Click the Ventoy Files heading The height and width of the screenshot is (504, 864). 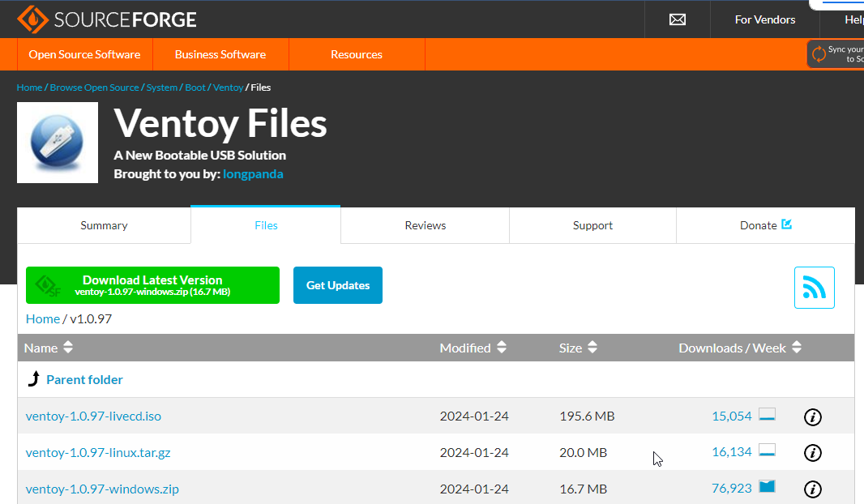click(x=220, y=123)
